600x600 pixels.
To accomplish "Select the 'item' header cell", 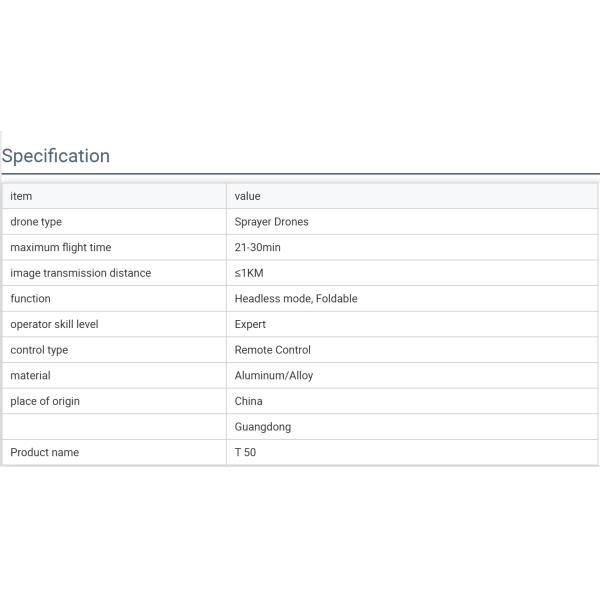I will [x=21, y=196].
